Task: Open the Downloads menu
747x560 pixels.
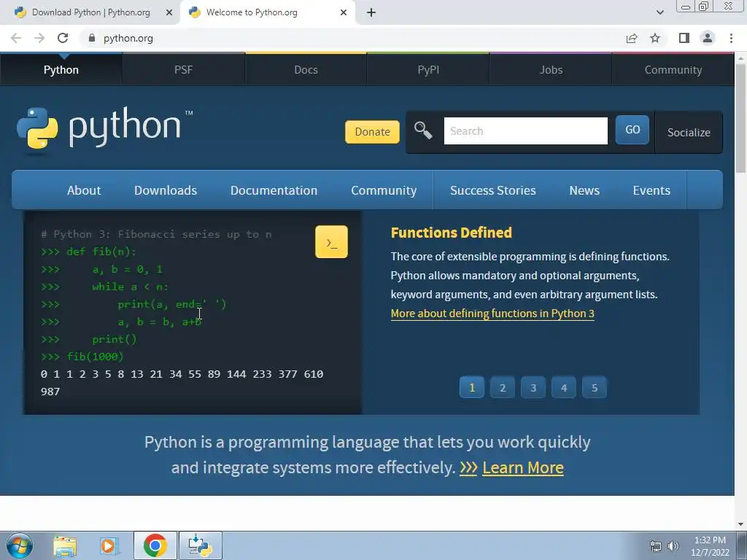Action: [x=166, y=190]
